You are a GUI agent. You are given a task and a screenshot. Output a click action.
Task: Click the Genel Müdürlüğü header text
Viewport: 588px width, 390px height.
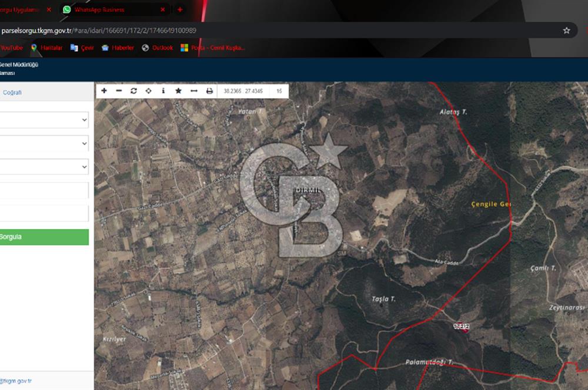click(19, 65)
